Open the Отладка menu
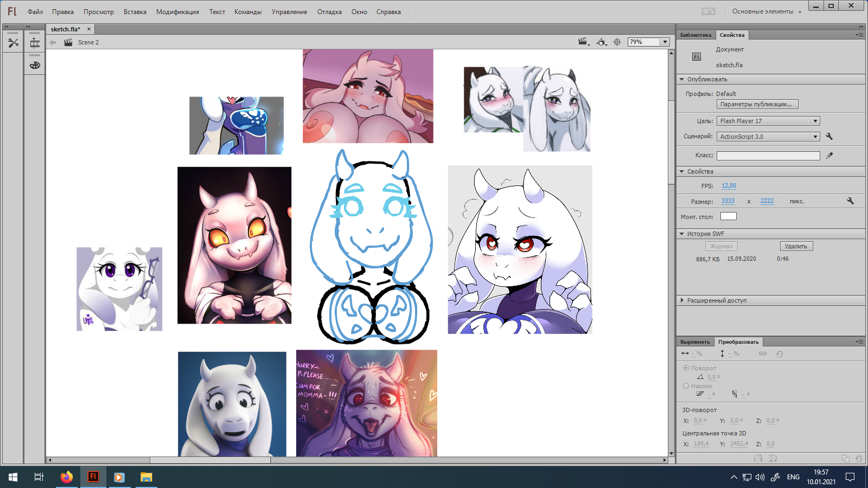The height and width of the screenshot is (488, 868). coord(329,12)
